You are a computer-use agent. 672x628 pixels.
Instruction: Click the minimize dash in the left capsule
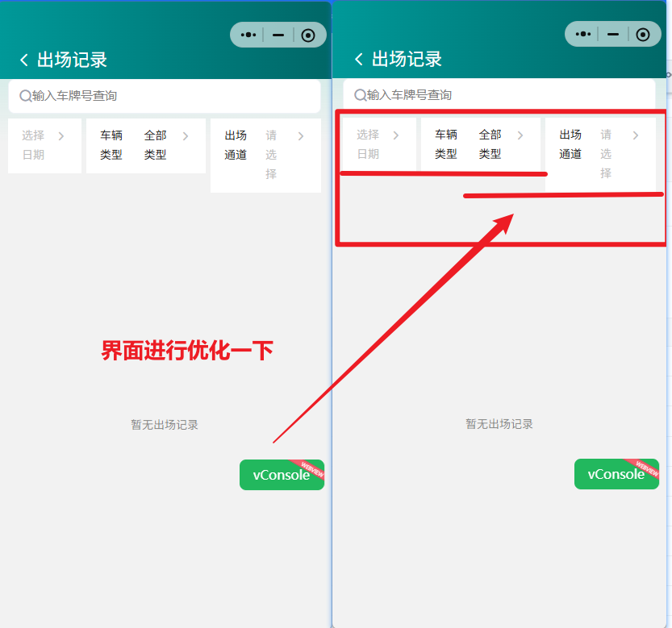point(278,35)
